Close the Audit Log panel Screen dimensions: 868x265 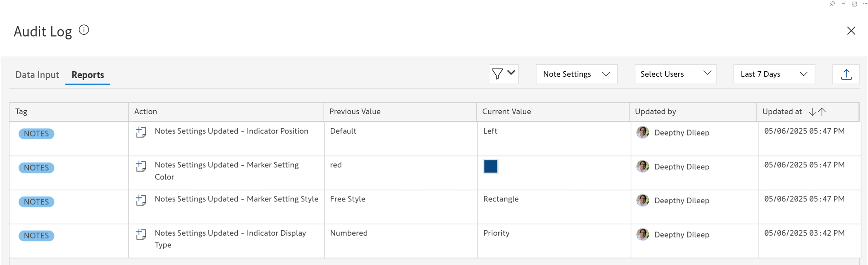click(x=851, y=31)
